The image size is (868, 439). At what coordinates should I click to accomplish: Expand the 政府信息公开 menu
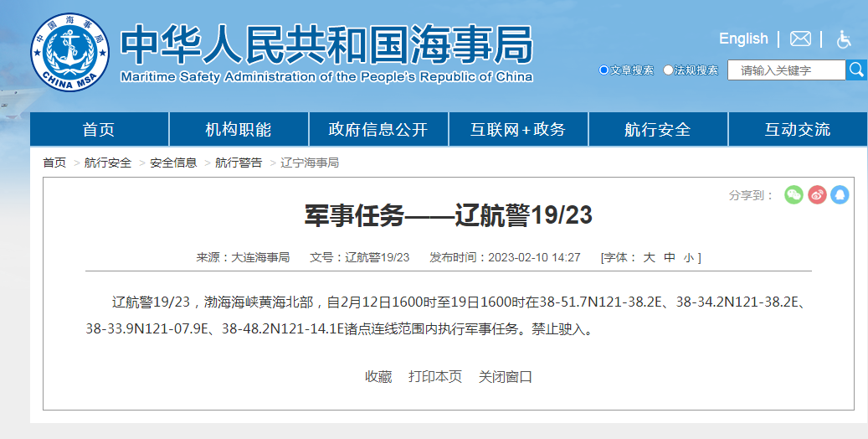coord(378,129)
